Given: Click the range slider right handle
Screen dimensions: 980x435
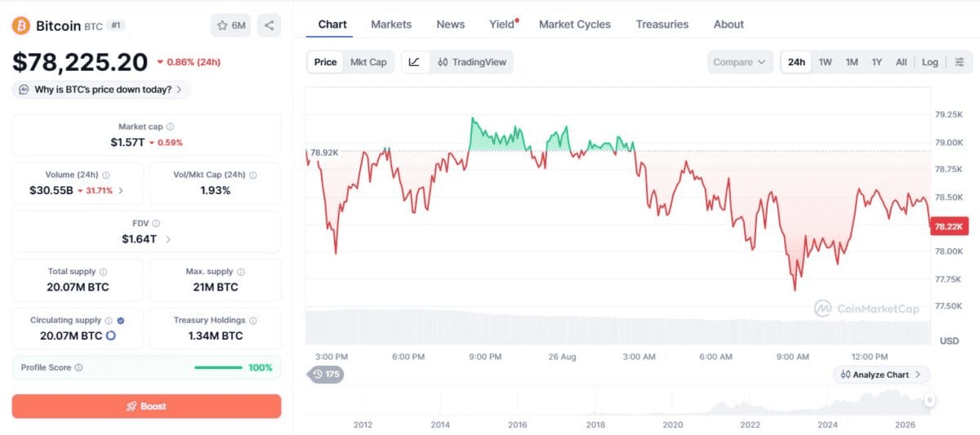Looking at the screenshot, I should click(x=929, y=400).
